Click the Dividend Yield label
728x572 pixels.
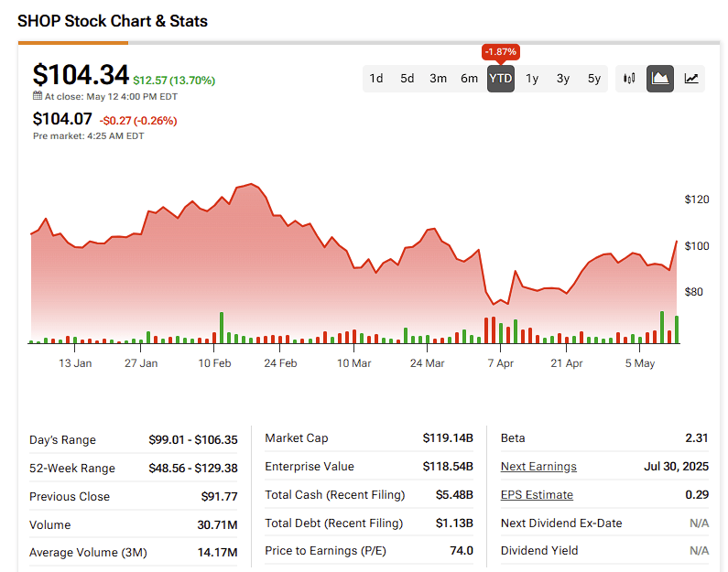pos(539,550)
